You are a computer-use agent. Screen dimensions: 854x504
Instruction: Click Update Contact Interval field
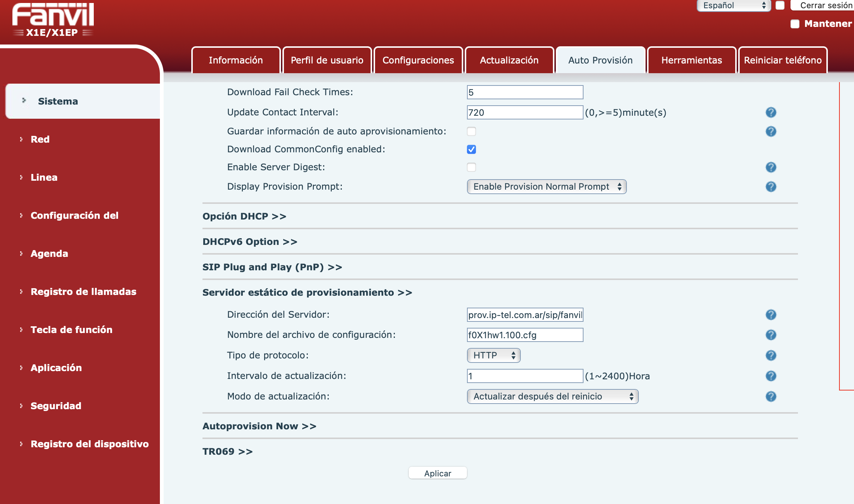(x=525, y=112)
